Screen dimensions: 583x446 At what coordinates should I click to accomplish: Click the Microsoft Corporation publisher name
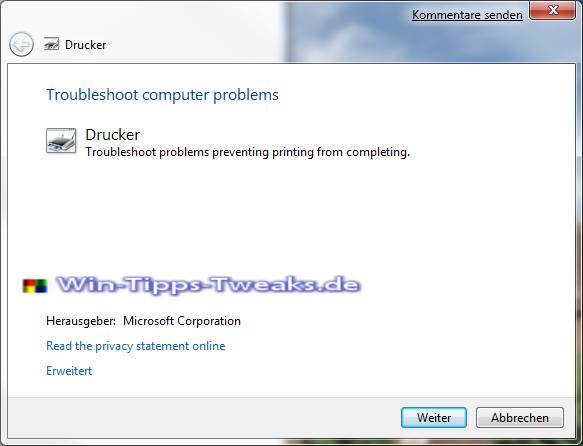[x=182, y=321]
